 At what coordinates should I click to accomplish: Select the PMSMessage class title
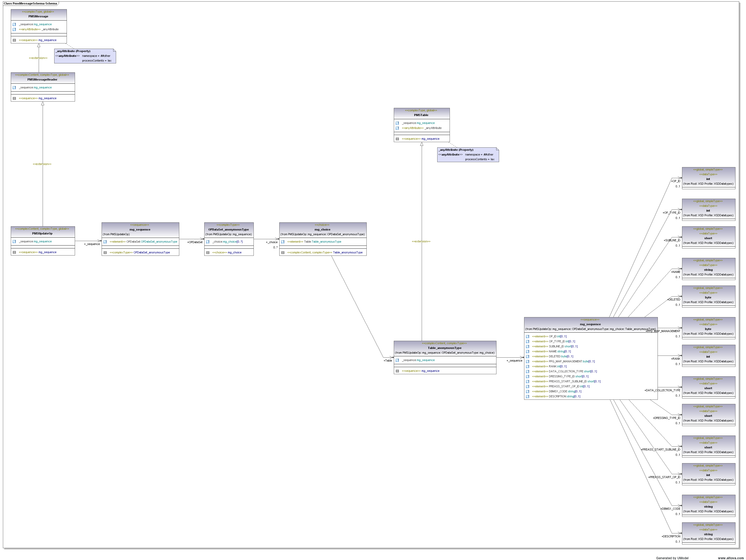(38, 16)
